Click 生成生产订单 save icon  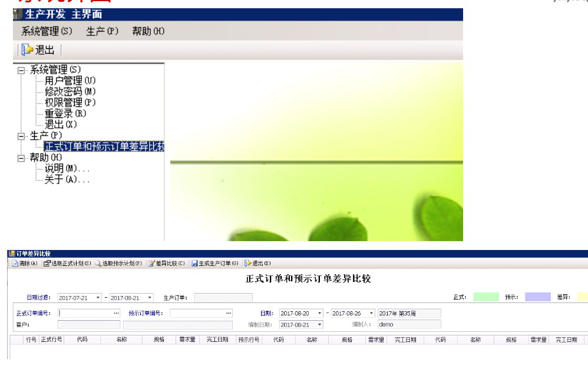pyautogui.click(x=194, y=264)
